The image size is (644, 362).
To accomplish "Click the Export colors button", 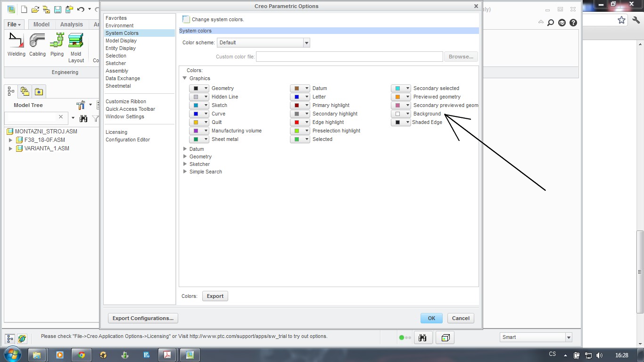I will [215, 296].
